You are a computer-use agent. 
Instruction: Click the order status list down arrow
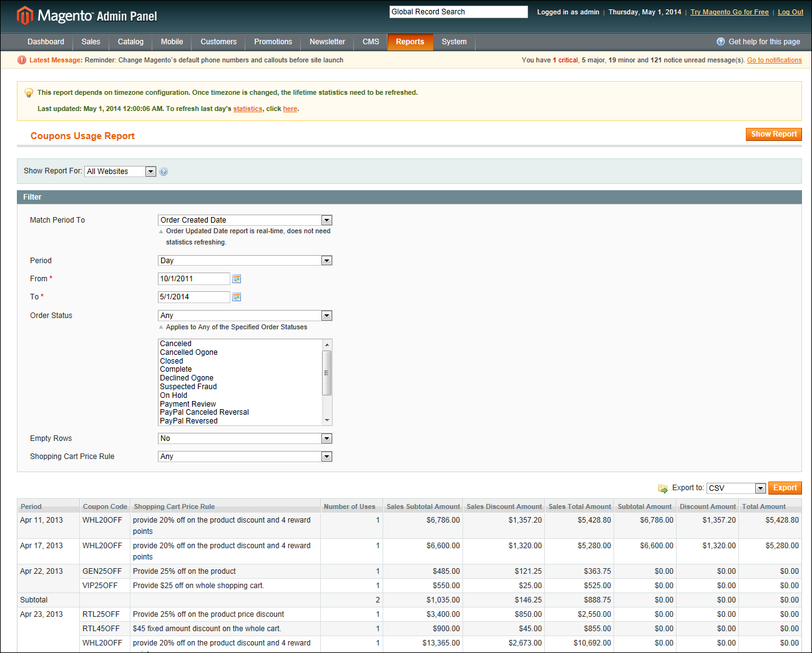(x=326, y=421)
